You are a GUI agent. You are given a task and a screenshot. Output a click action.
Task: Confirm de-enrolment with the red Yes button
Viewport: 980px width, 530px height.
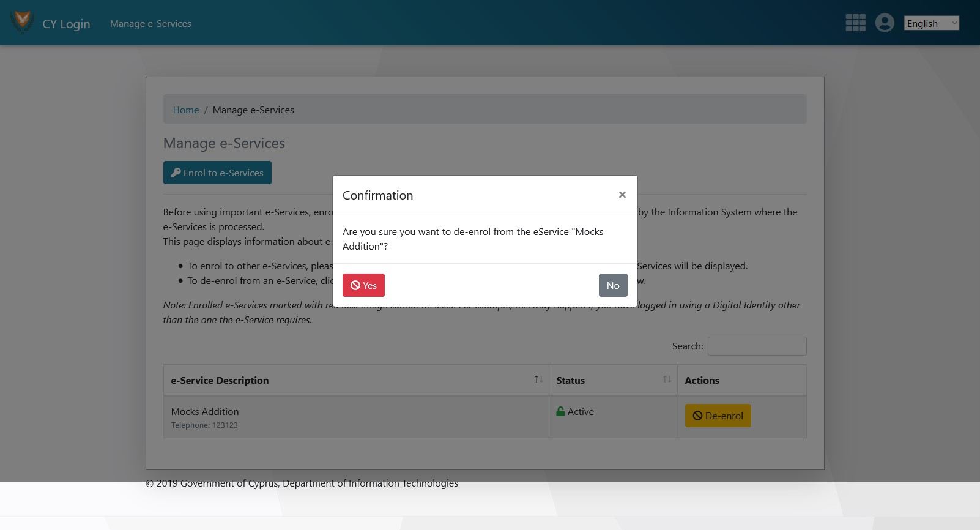tap(363, 285)
